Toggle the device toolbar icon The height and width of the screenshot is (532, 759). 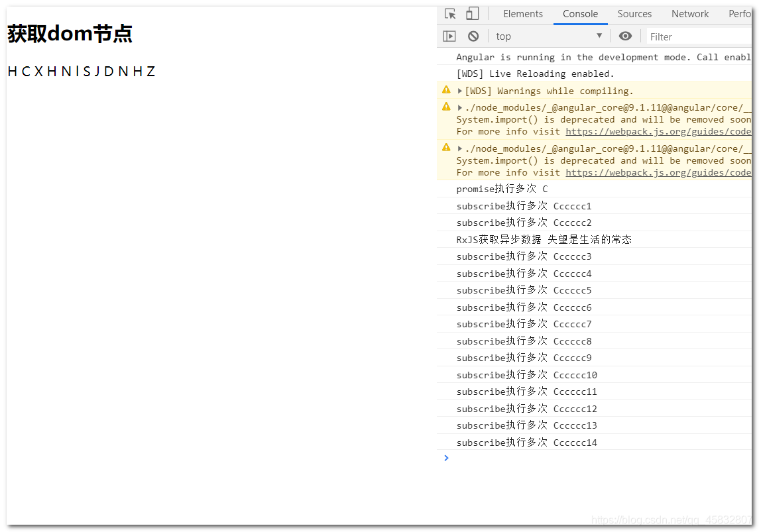(473, 13)
